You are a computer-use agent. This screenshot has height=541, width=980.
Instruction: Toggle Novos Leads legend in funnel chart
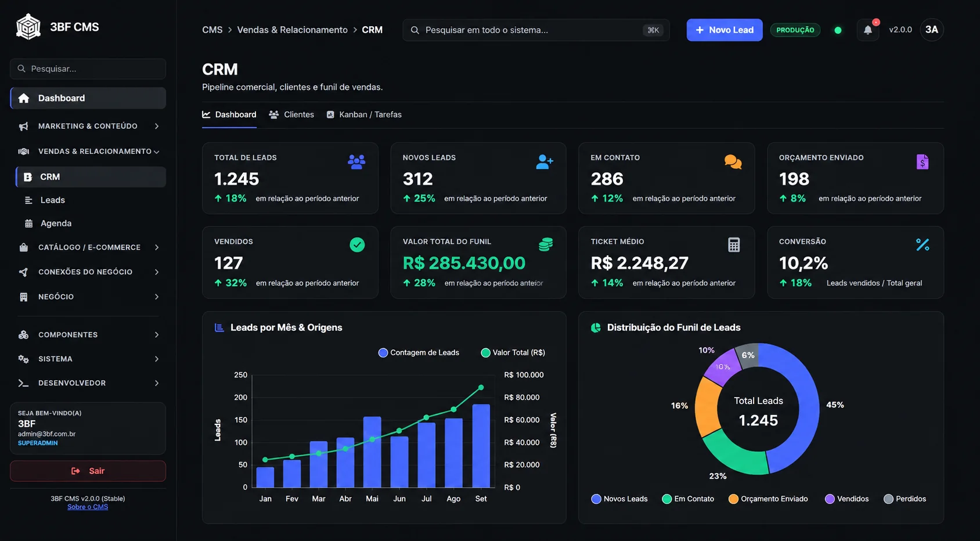[619, 499]
